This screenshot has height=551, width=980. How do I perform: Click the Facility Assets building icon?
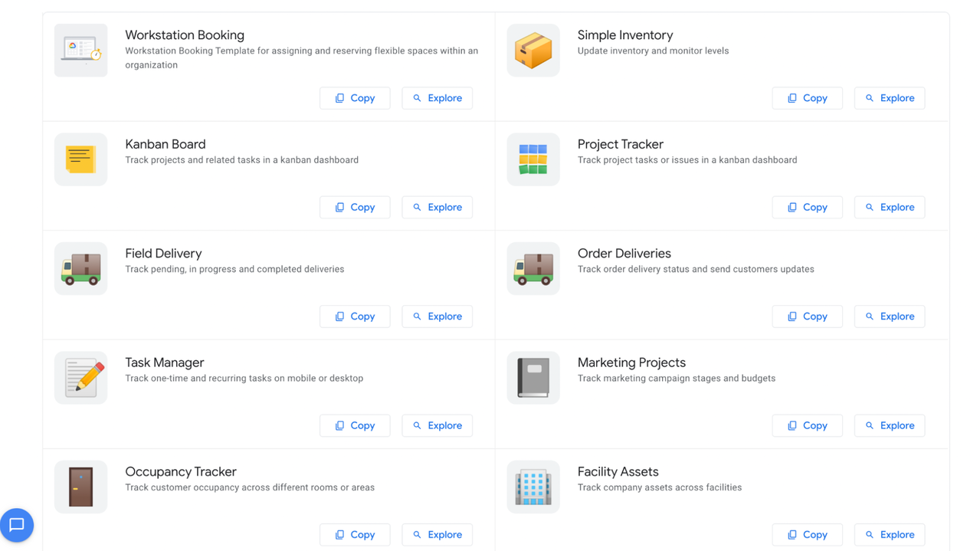click(533, 486)
